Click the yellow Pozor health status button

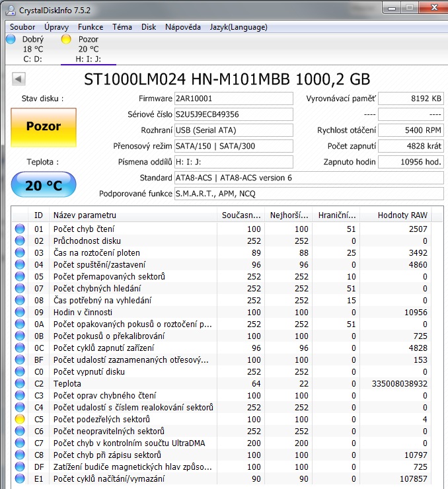[44, 126]
